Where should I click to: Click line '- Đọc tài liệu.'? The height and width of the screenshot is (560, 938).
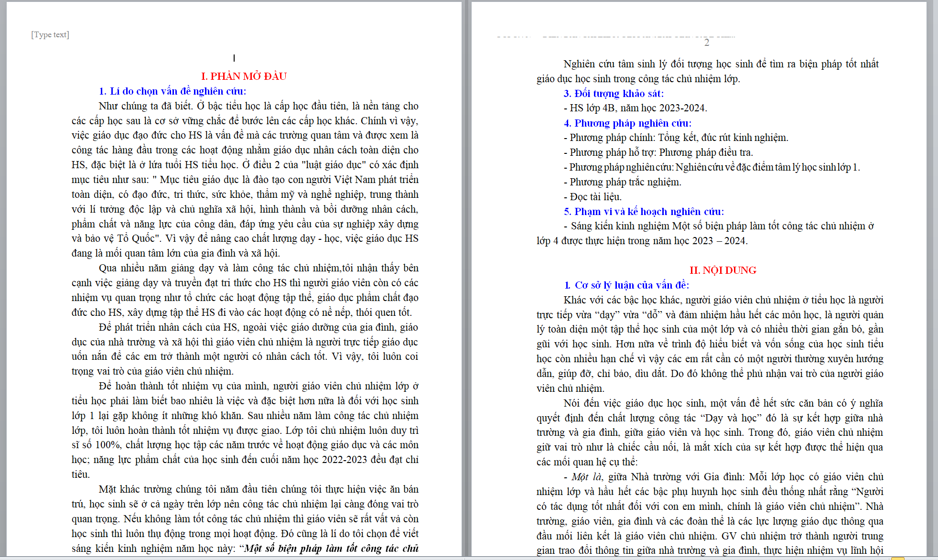click(593, 197)
